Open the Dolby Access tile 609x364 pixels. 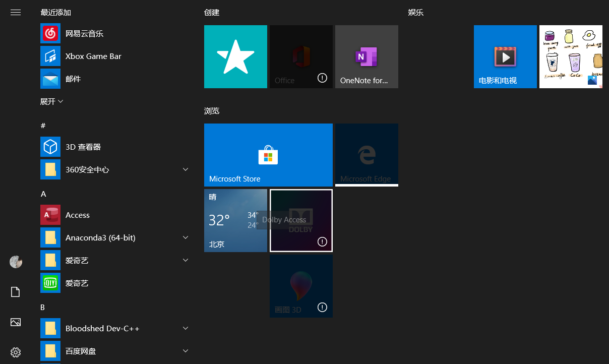[x=301, y=220]
